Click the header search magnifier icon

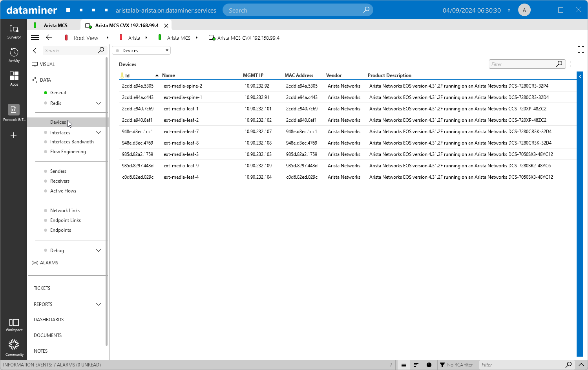pos(366,10)
